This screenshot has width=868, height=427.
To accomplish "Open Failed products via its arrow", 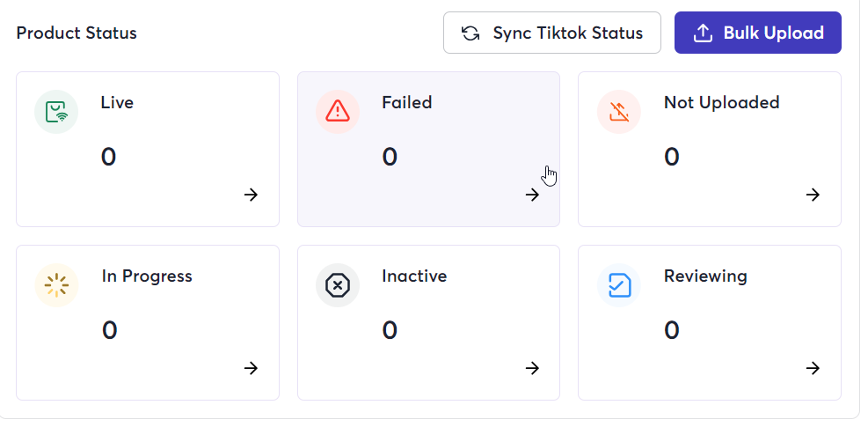I will pos(532,195).
